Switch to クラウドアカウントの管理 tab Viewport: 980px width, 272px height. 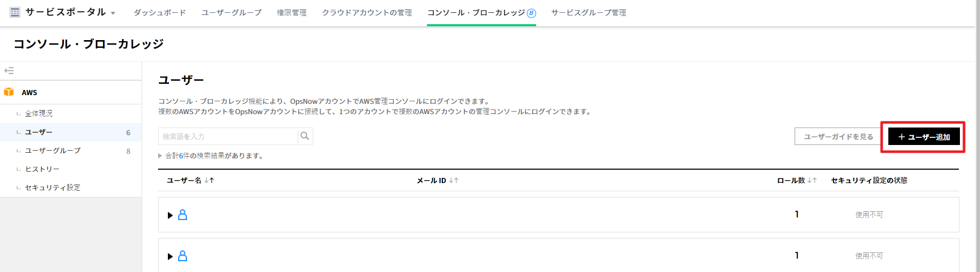coord(367,13)
